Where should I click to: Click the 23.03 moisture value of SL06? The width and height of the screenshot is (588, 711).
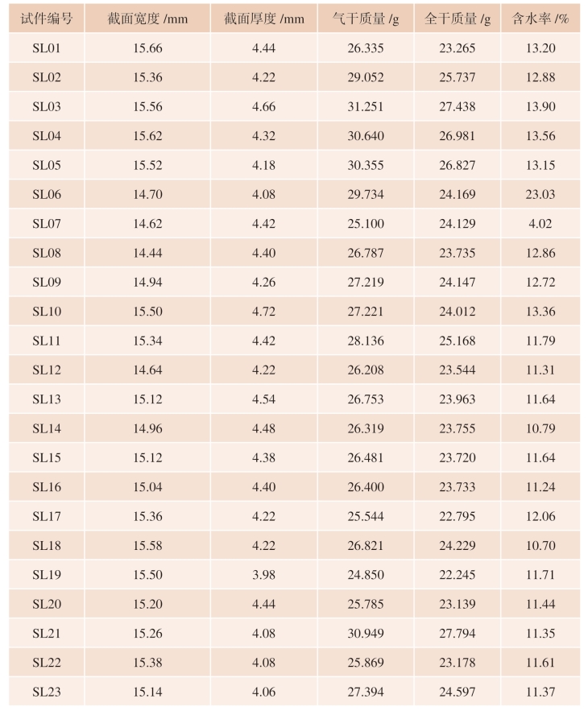(x=540, y=194)
